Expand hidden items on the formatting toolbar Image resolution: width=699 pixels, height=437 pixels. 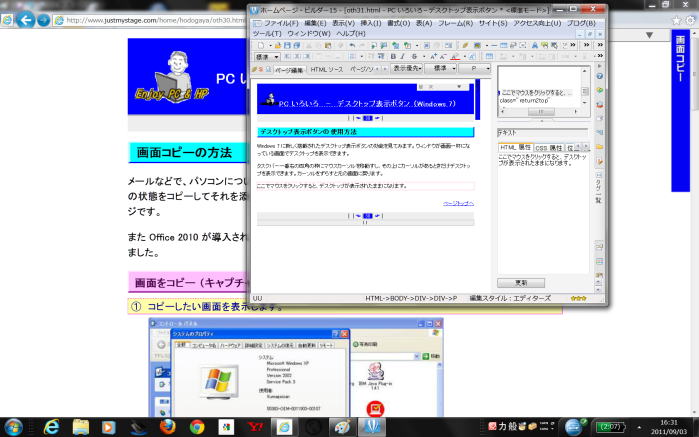tap(600, 56)
